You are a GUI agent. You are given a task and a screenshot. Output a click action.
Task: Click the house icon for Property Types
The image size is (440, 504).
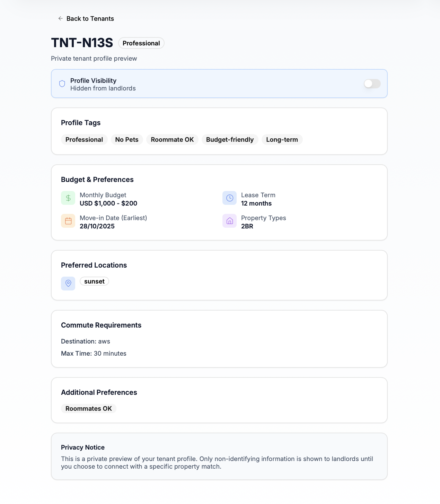pyautogui.click(x=229, y=221)
